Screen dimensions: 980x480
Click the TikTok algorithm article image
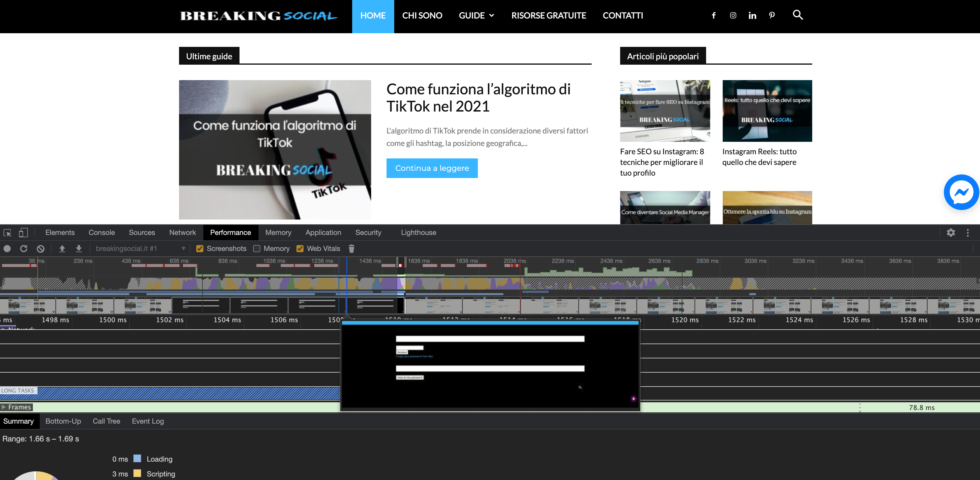(x=275, y=150)
